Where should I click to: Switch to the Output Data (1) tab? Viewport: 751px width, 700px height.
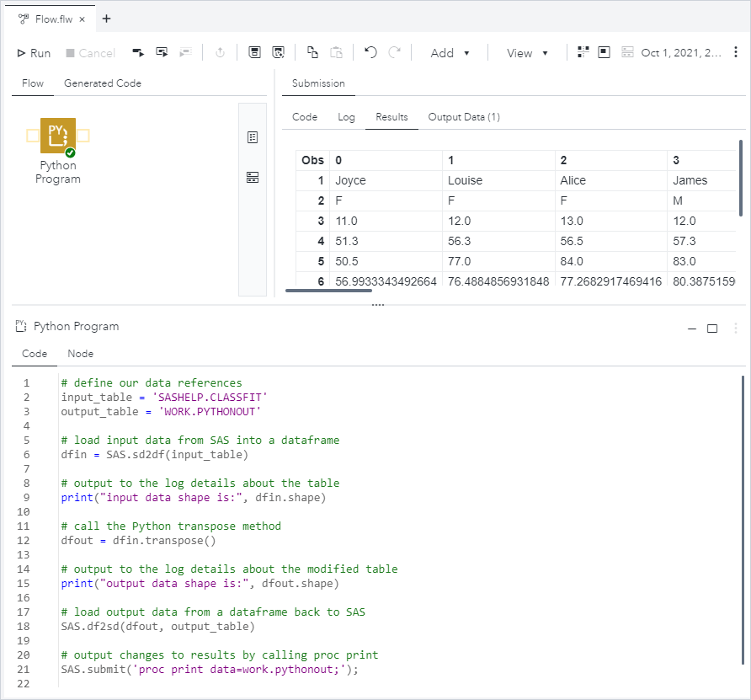point(464,117)
